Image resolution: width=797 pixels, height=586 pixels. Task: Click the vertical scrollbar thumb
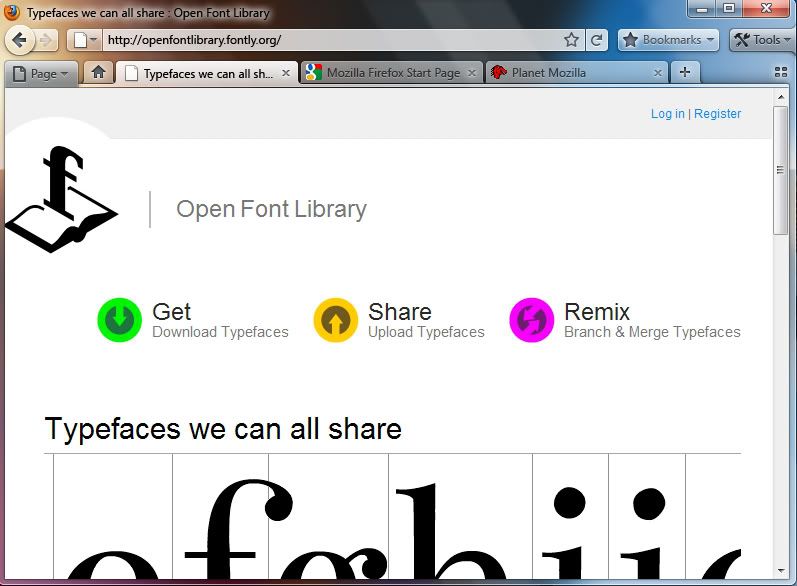[780, 170]
